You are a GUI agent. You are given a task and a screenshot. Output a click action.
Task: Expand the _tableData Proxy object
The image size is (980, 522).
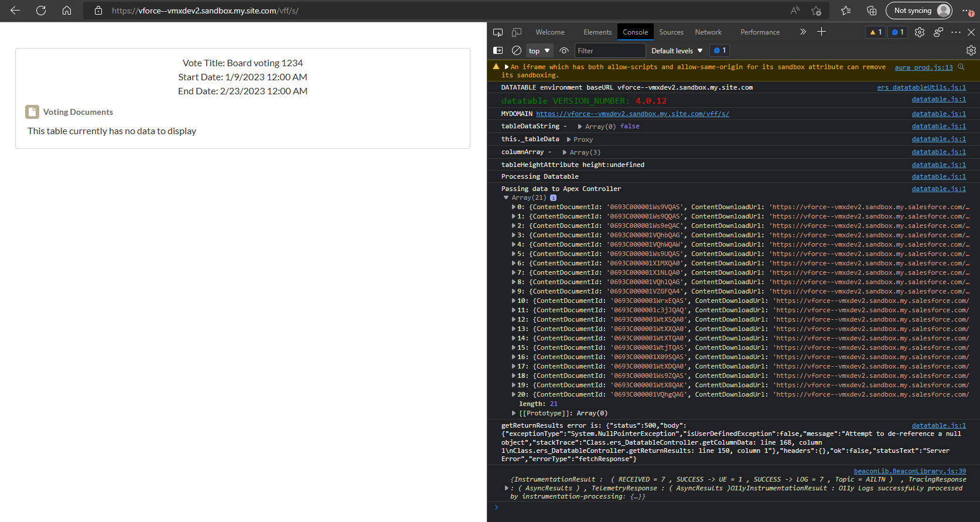coord(569,139)
